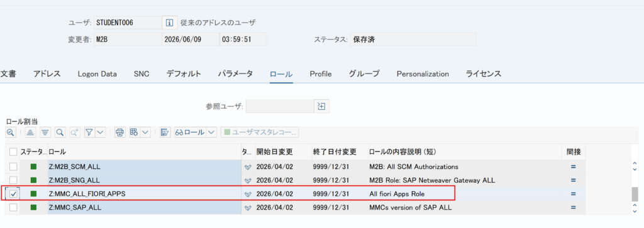Open the ロール display dropdown arrow
The height and width of the screenshot is (228, 644).
(x=211, y=132)
